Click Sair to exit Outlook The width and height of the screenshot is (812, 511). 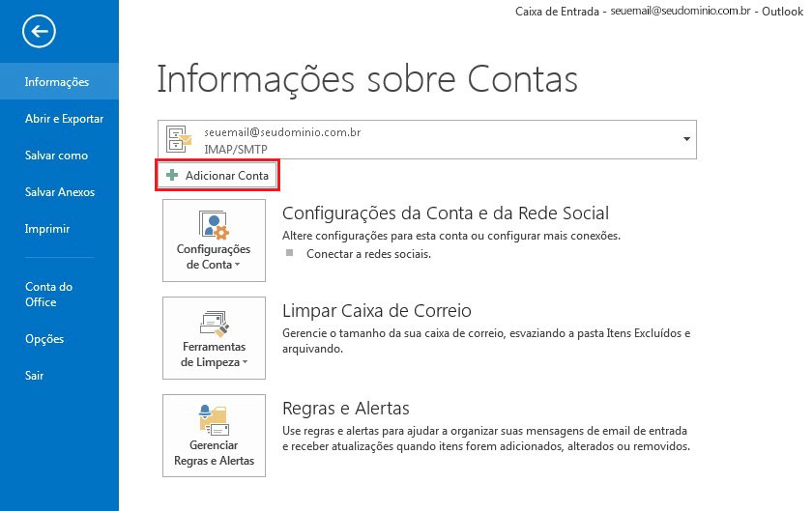pos(34,376)
